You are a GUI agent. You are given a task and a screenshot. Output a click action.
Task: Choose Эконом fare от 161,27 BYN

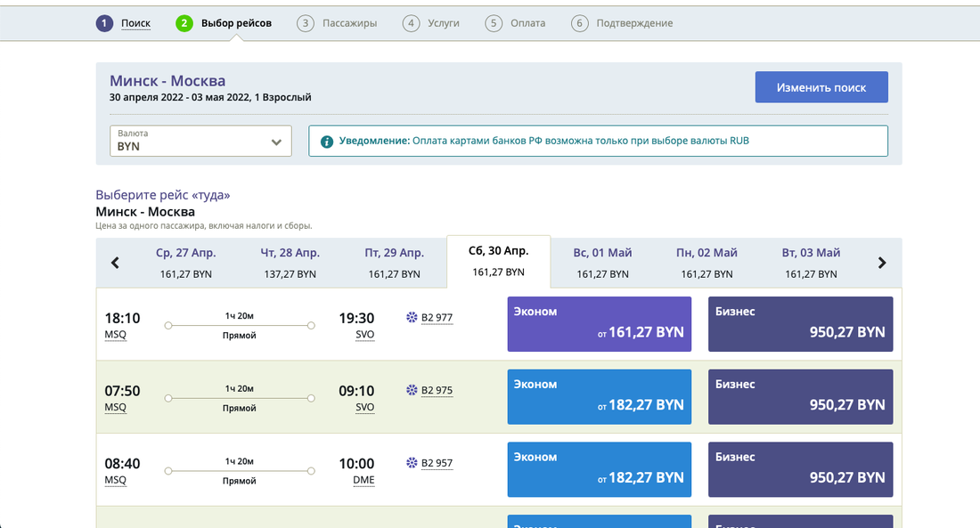599,323
